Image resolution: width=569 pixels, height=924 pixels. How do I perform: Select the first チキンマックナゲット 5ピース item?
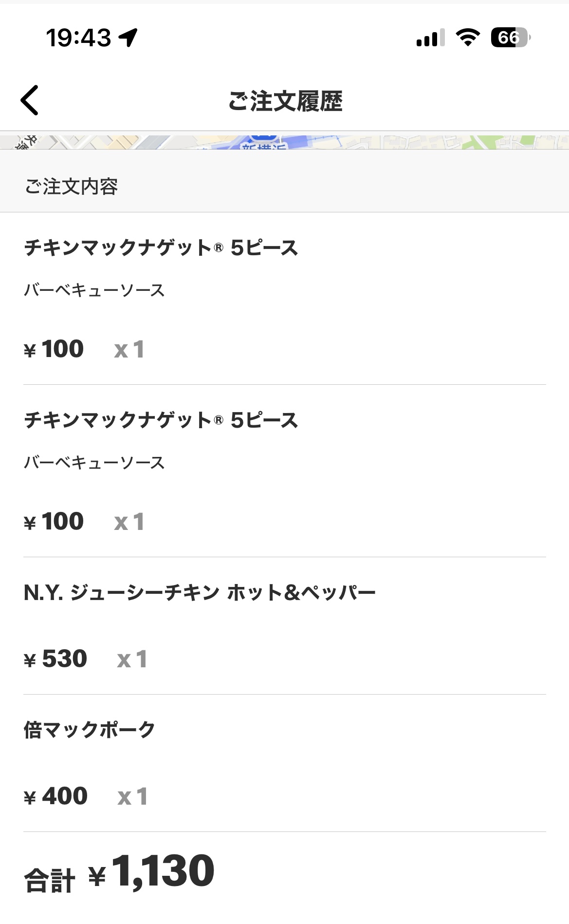tap(161, 248)
